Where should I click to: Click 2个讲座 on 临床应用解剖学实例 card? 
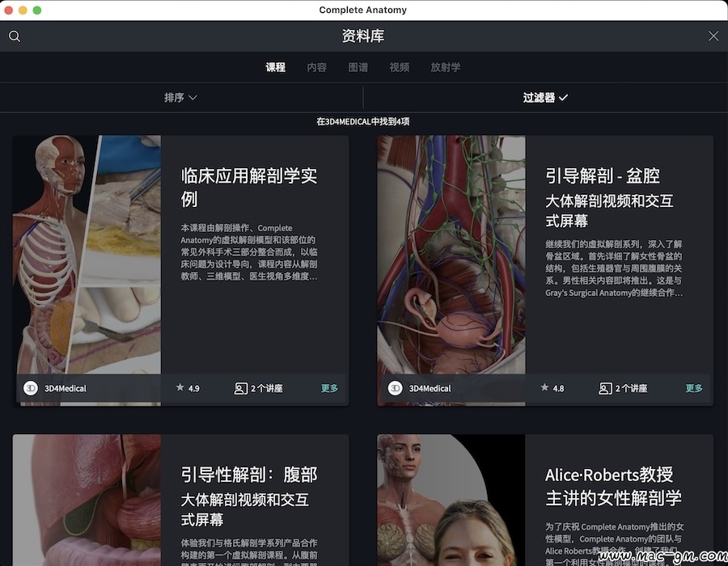(266, 388)
